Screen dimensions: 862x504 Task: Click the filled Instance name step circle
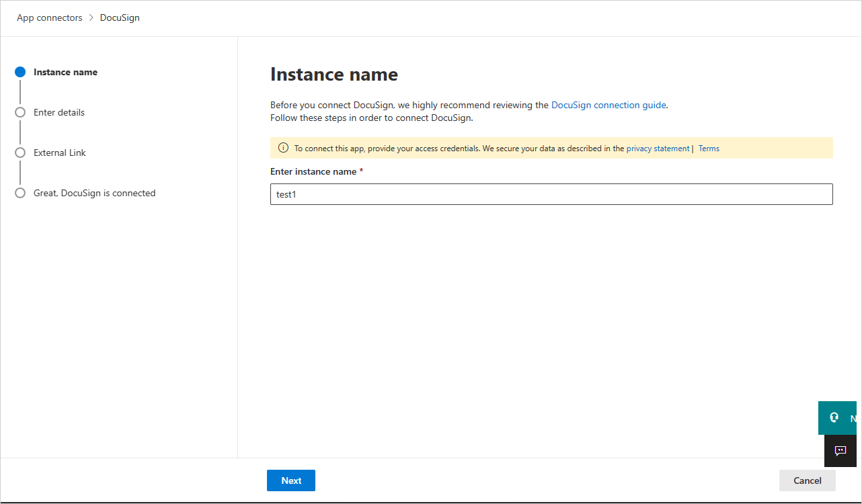tap(20, 72)
